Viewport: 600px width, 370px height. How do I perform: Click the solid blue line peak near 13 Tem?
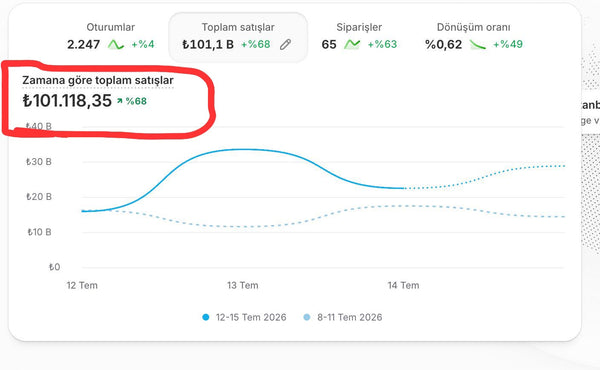pos(243,149)
